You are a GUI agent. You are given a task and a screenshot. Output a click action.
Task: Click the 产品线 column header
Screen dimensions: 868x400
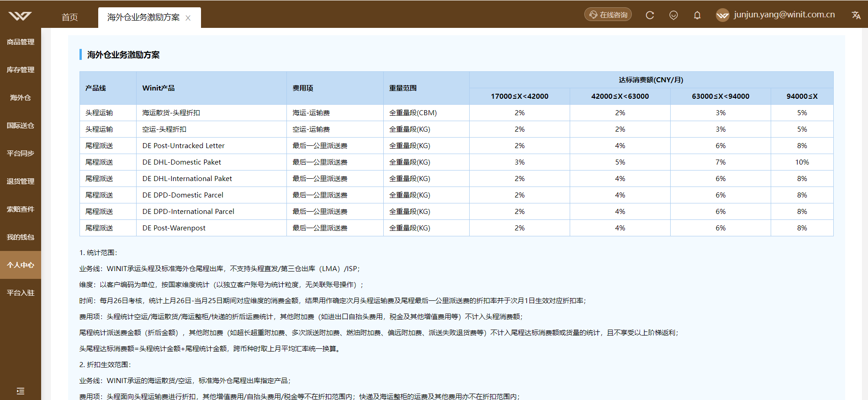point(108,88)
